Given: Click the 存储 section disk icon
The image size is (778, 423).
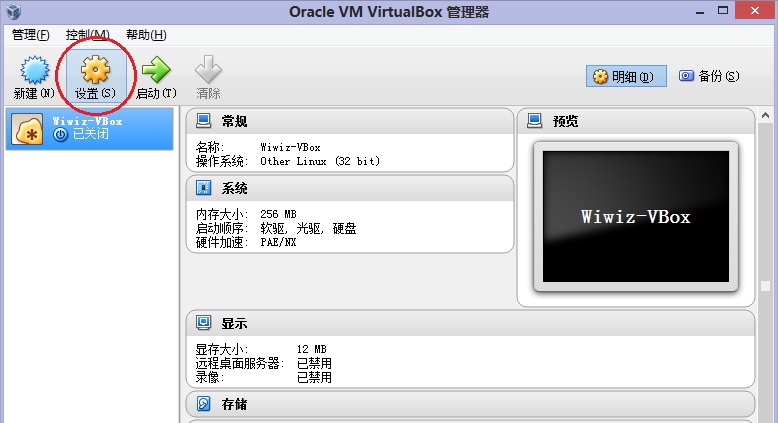Looking at the screenshot, I should [x=203, y=404].
